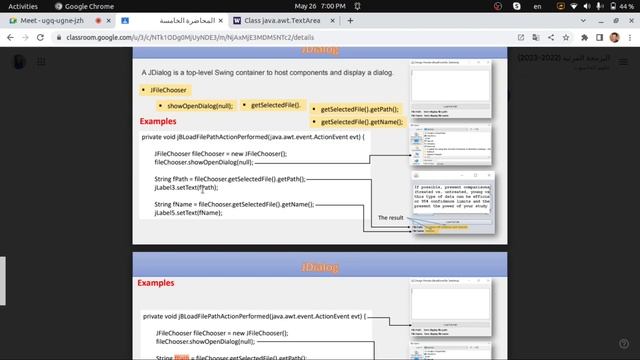Close the Class java.awt.TextArea tab
This screenshot has width=640, height=360.
pos(333,20)
